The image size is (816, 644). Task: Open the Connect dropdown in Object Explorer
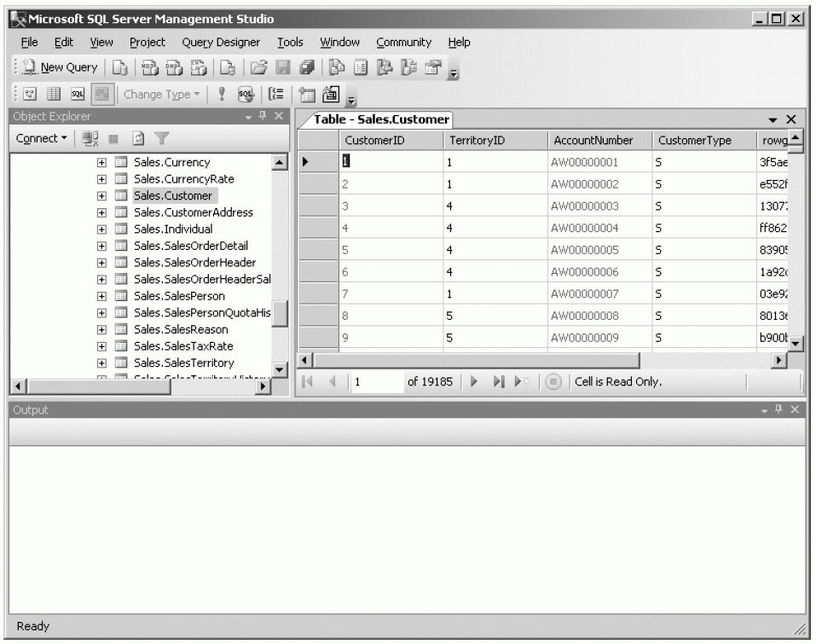[42, 138]
